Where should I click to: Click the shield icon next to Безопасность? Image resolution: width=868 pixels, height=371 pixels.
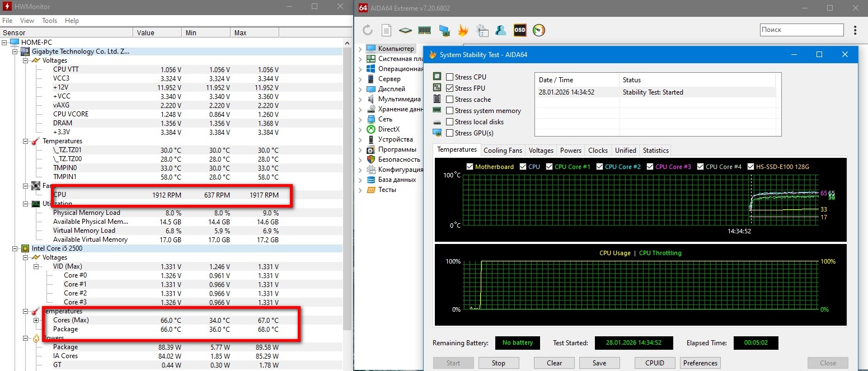(x=370, y=159)
